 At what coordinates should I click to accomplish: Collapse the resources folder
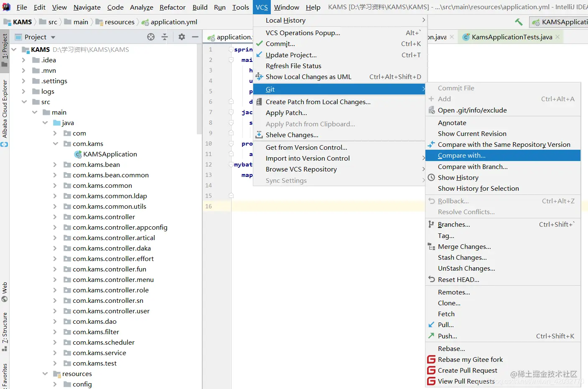point(45,374)
